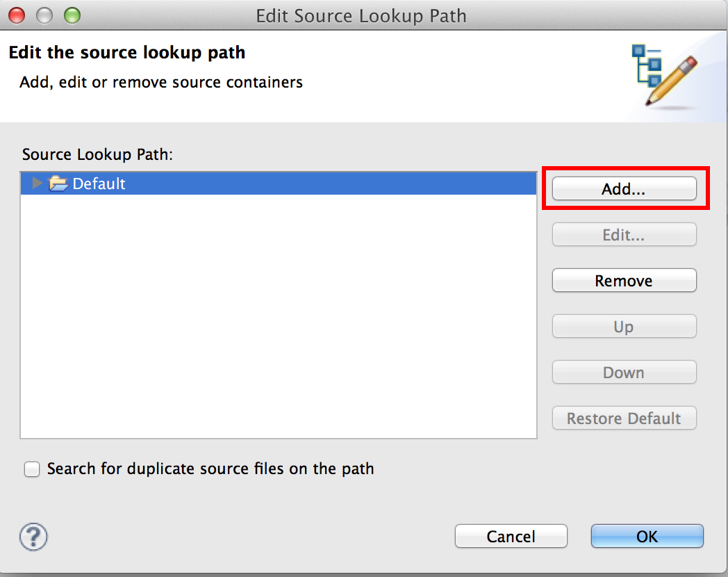Screen dimensions: 728x577
Task: Click the Restore Default button
Action: (x=624, y=418)
